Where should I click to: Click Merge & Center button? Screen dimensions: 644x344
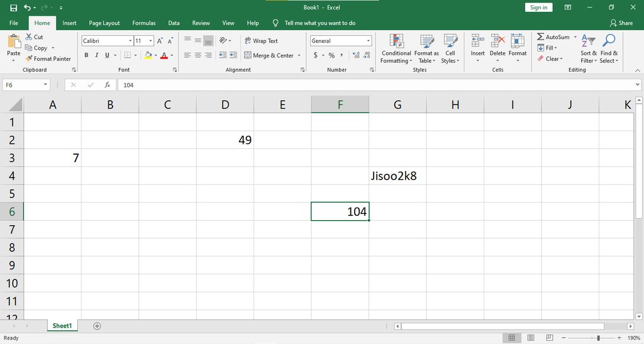[269, 55]
